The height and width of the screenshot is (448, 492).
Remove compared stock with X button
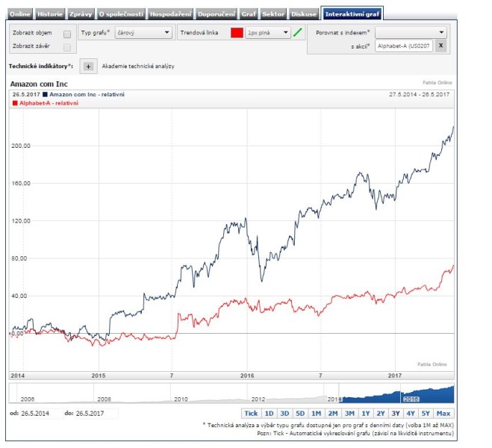click(440, 46)
